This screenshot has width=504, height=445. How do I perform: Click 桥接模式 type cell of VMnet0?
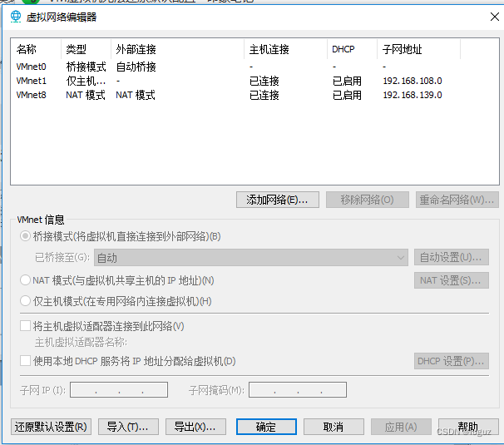click(x=86, y=67)
